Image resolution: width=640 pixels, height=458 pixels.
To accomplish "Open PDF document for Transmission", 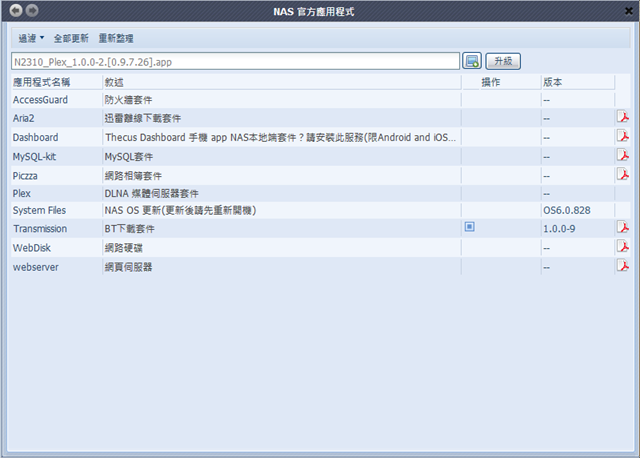I will pos(622,227).
